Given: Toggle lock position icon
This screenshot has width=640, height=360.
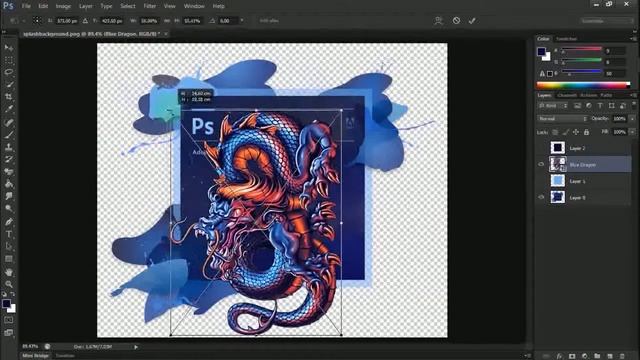Looking at the screenshot, I should tap(576, 132).
